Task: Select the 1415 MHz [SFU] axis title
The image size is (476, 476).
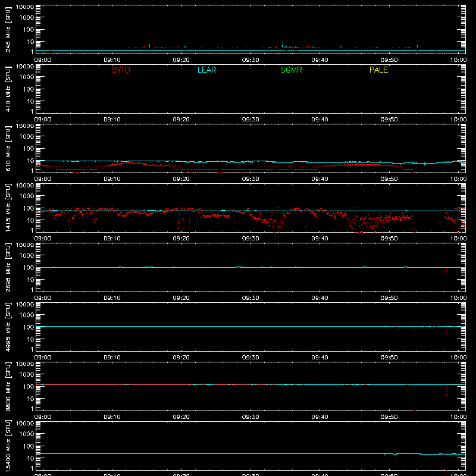Action: point(8,208)
